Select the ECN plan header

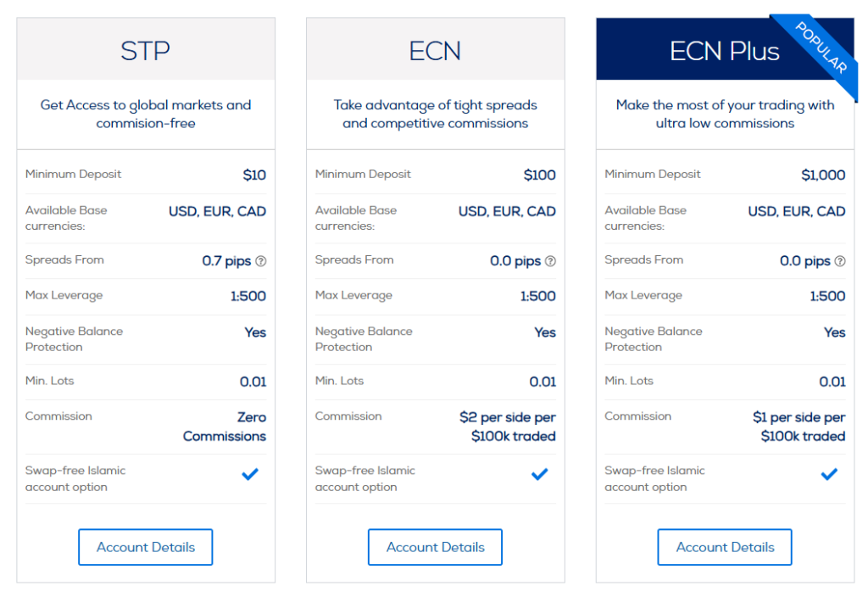click(x=435, y=51)
